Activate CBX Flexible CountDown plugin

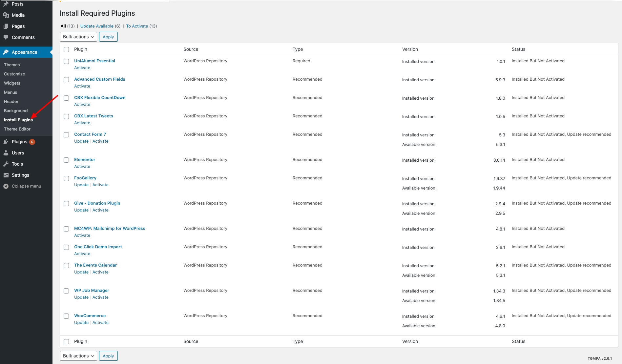point(82,105)
